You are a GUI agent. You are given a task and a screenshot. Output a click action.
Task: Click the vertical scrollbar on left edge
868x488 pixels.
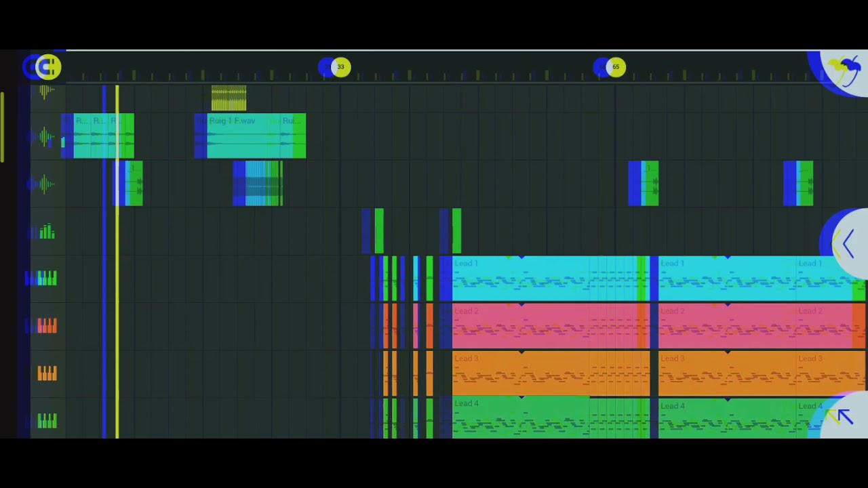[2, 127]
